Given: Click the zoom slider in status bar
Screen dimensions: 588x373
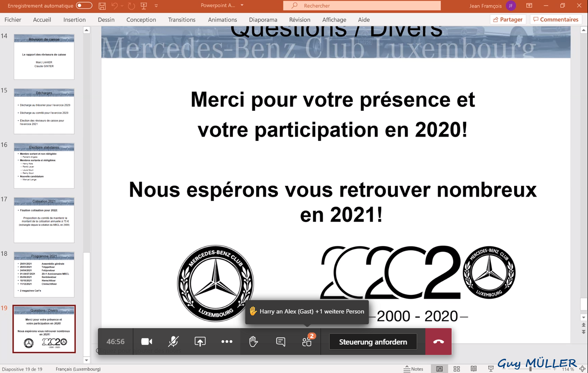Looking at the screenshot, I should tap(531, 369).
